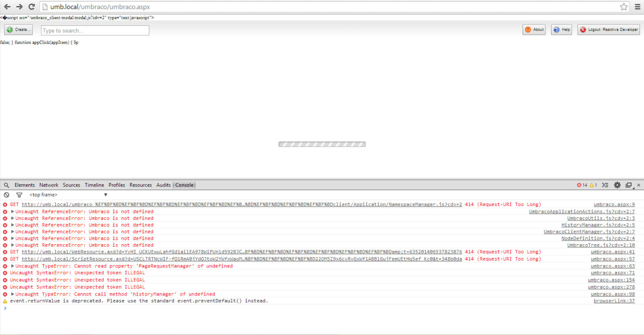Open UmbracoUtils.js?cdv=2:3 source link

[601, 218]
